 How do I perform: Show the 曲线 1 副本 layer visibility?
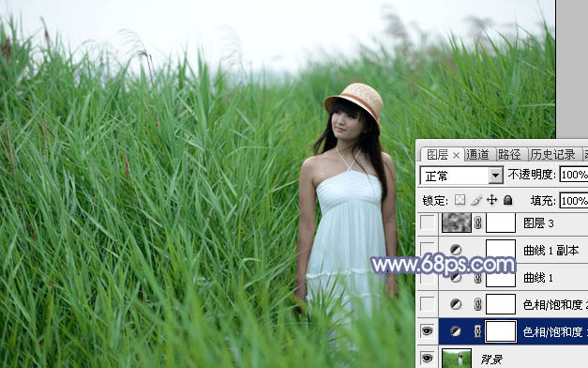coord(427,249)
